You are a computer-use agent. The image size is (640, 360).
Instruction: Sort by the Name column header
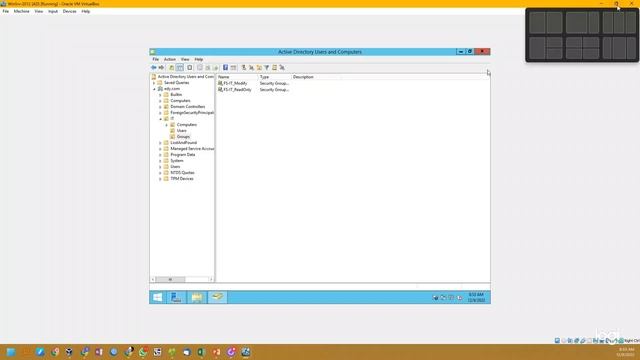coord(237,77)
